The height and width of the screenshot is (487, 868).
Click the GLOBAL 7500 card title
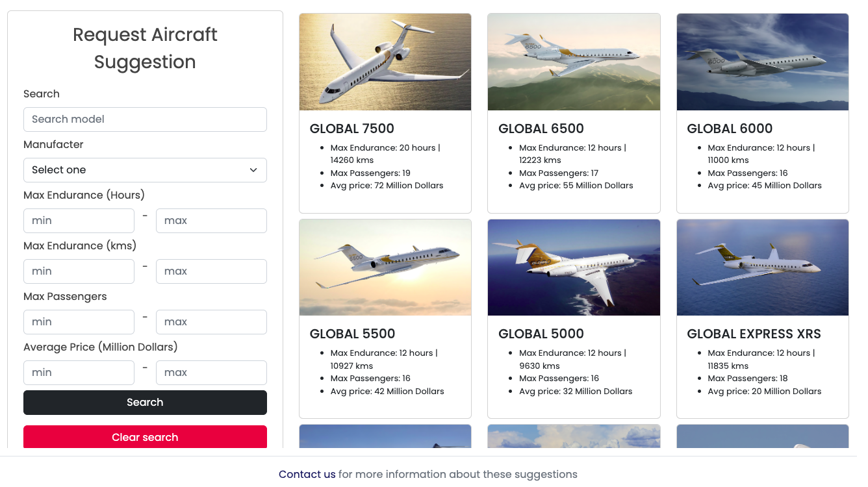click(352, 129)
